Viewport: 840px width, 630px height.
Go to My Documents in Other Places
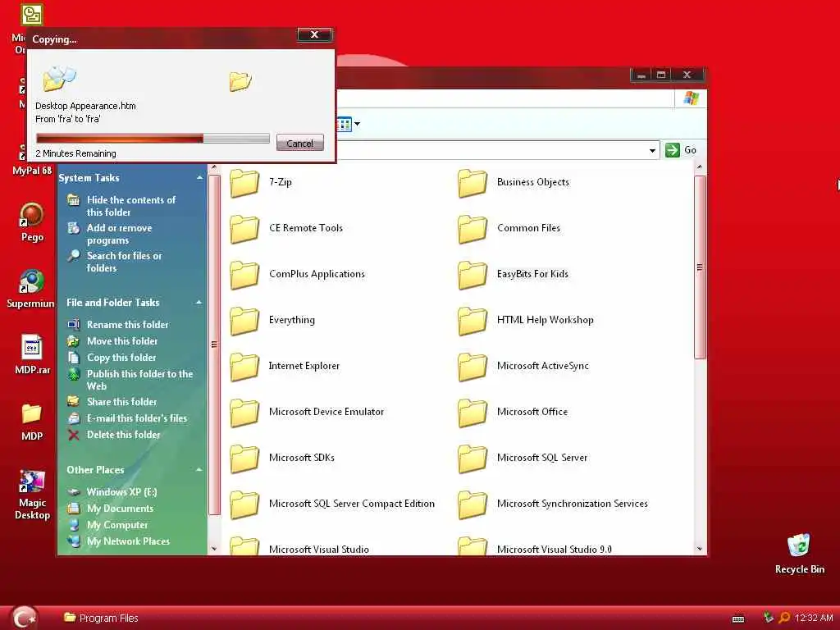click(x=120, y=509)
